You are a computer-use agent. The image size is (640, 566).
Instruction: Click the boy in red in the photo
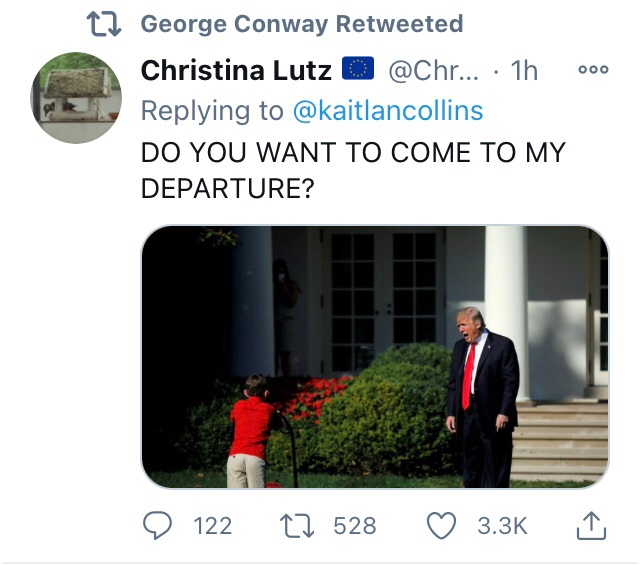coord(250,430)
